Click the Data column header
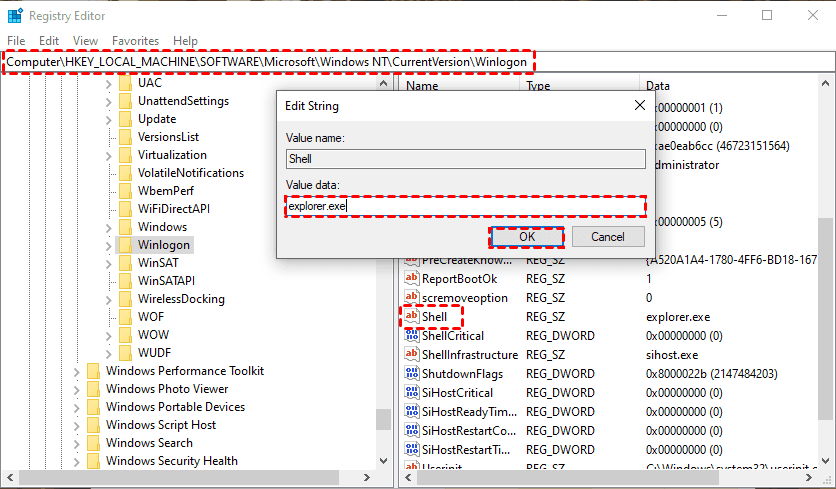 coord(657,85)
